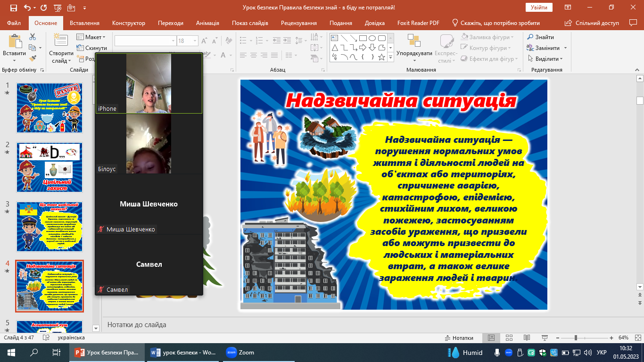Open the Windows Start menu

11,353
